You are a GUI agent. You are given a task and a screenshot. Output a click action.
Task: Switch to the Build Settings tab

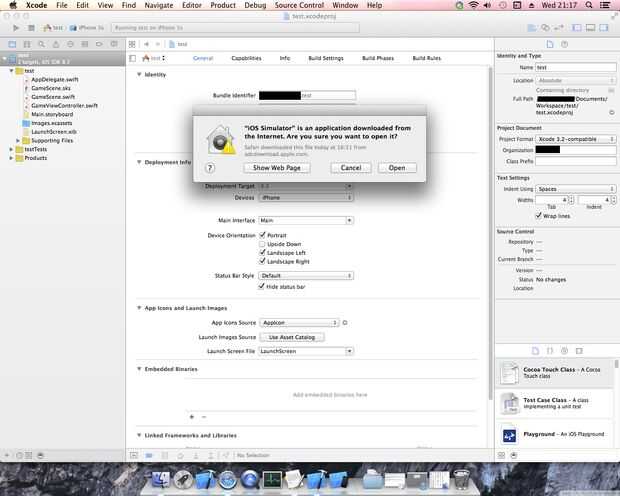326,58
